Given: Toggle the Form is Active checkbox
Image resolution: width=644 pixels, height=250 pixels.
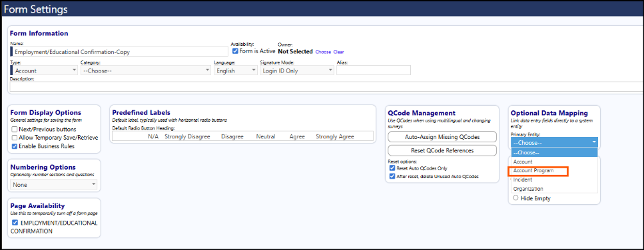Looking at the screenshot, I should (235, 51).
